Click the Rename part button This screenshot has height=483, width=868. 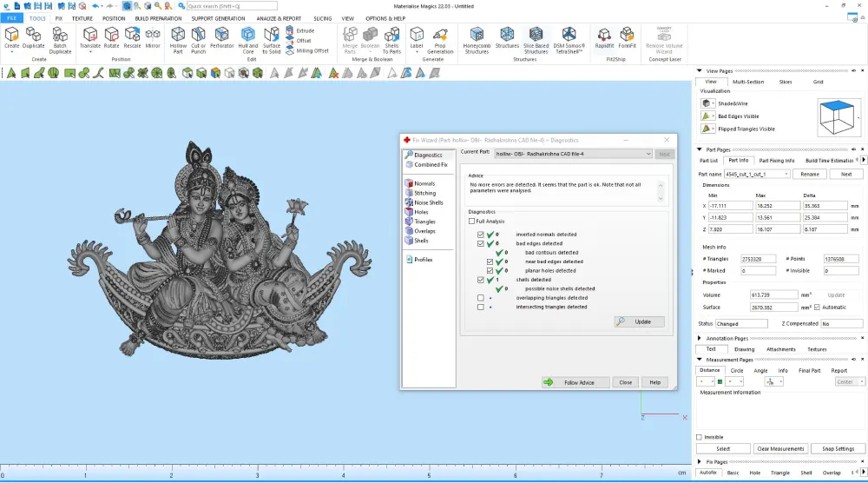pyautogui.click(x=810, y=174)
